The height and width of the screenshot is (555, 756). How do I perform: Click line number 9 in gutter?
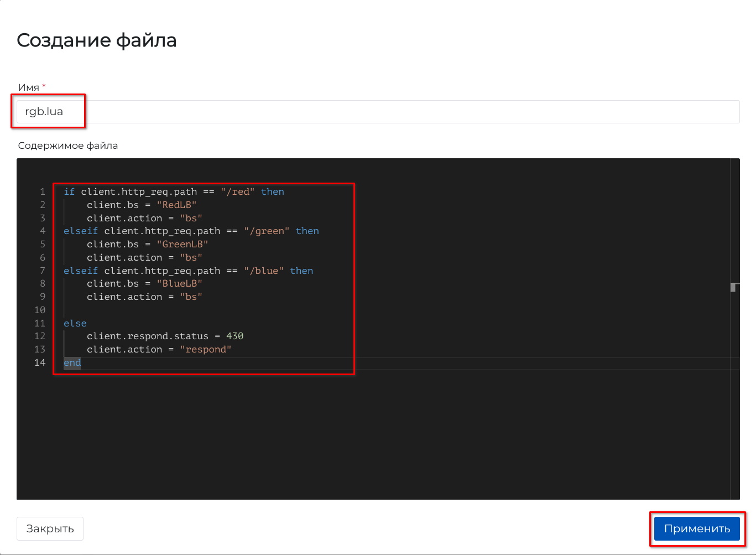click(43, 297)
